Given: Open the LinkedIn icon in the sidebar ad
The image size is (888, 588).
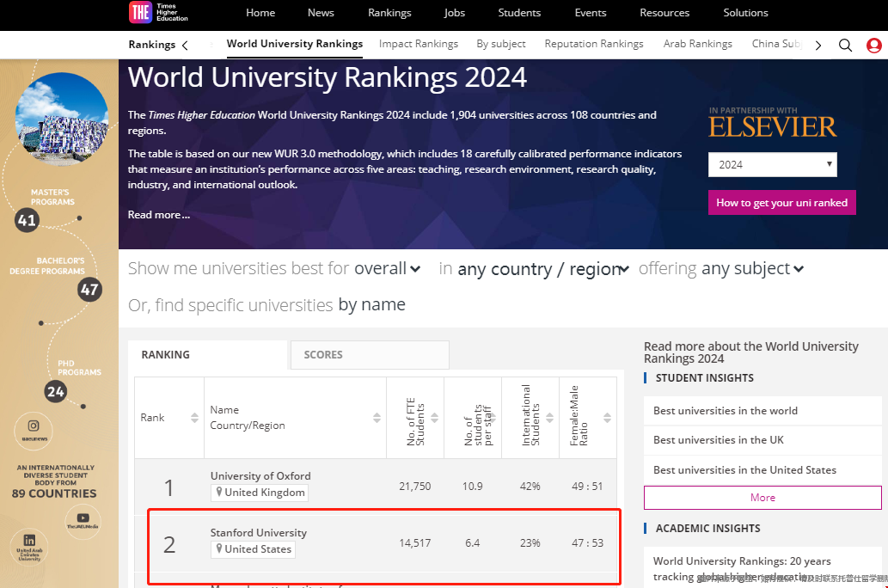Looking at the screenshot, I should (29, 540).
